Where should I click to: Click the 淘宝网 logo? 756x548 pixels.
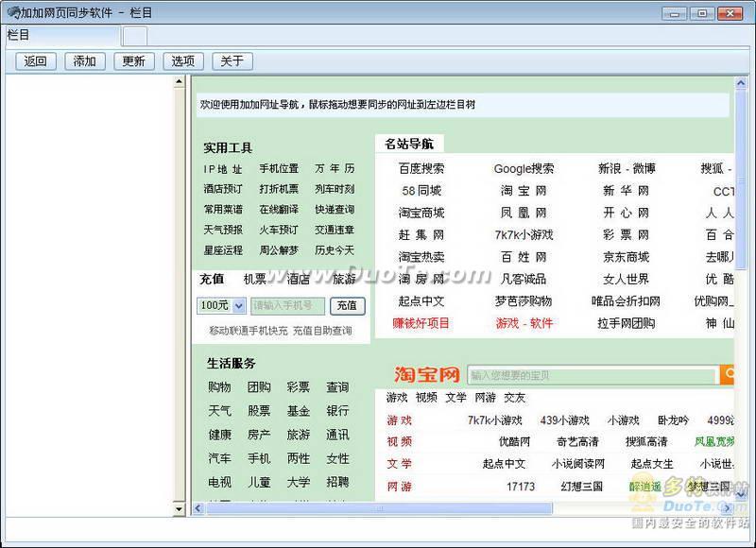point(427,374)
